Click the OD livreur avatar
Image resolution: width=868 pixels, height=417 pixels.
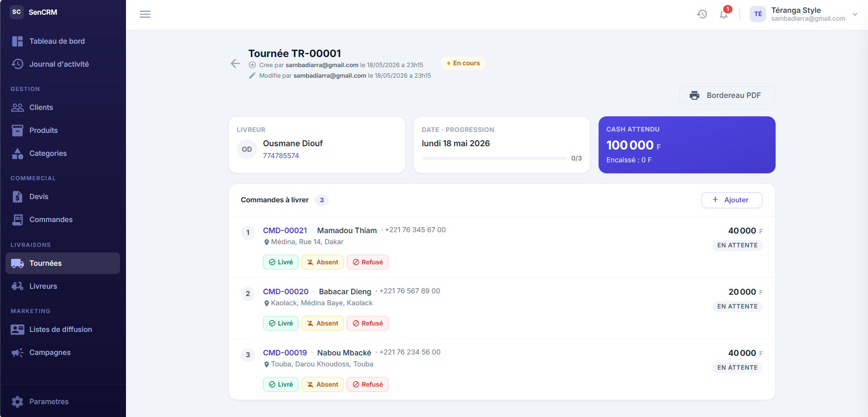(x=247, y=149)
